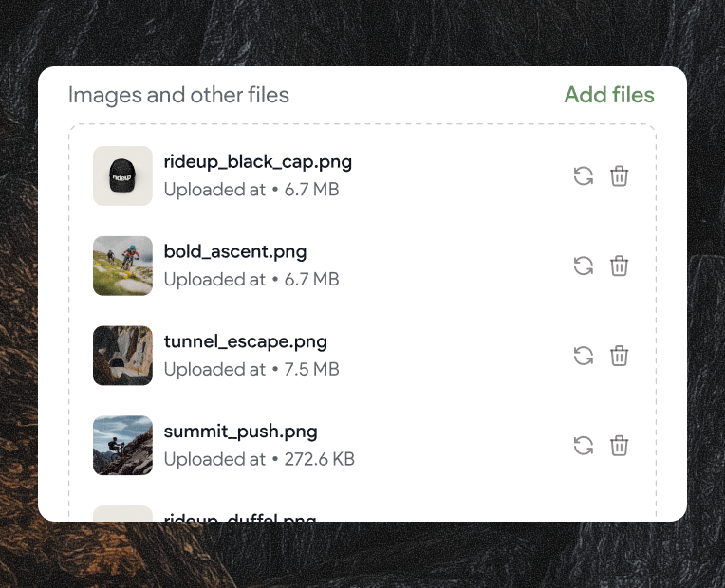Preview the summit_push thumbnail image
Image resolution: width=725 pixels, height=588 pixels.
coord(122,446)
